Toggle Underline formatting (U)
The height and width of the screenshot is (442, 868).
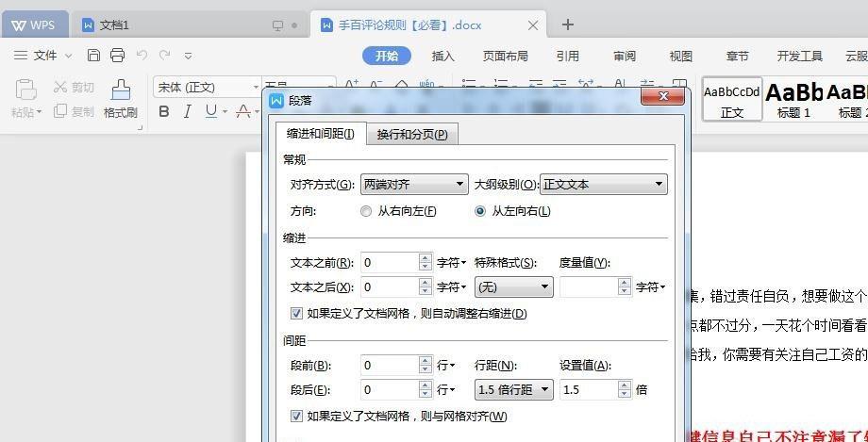pos(211,112)
